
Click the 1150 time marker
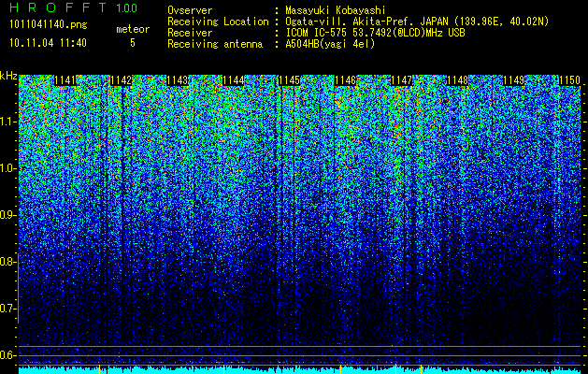tap(569, 80)
